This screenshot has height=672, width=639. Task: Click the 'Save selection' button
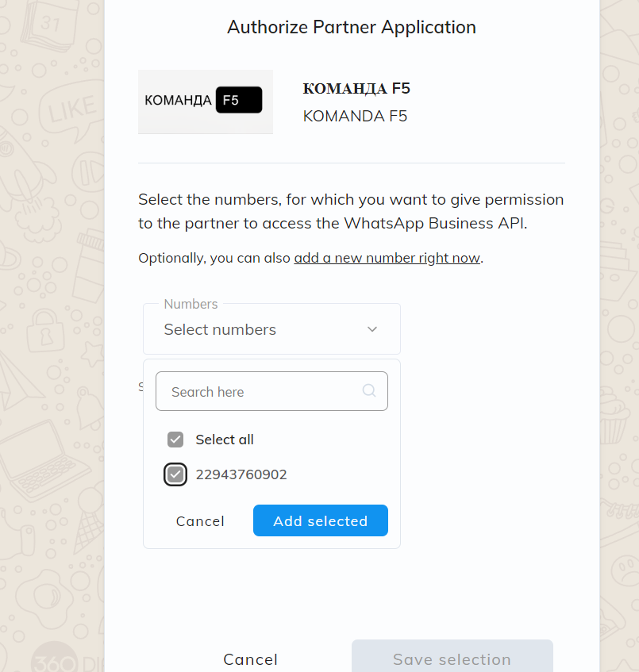(x=452, y=659)
